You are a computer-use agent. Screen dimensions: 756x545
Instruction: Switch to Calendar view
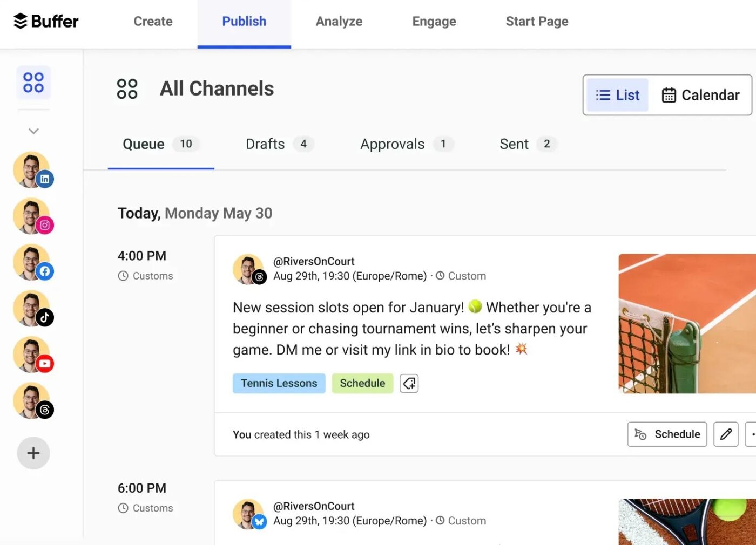[700, 95]
